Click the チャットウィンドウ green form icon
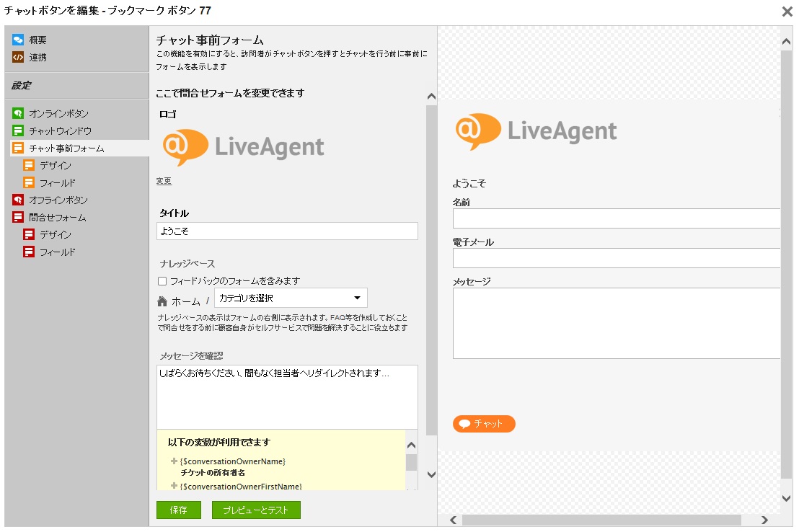This screenshot has height=532, width=799. [18, 130]
